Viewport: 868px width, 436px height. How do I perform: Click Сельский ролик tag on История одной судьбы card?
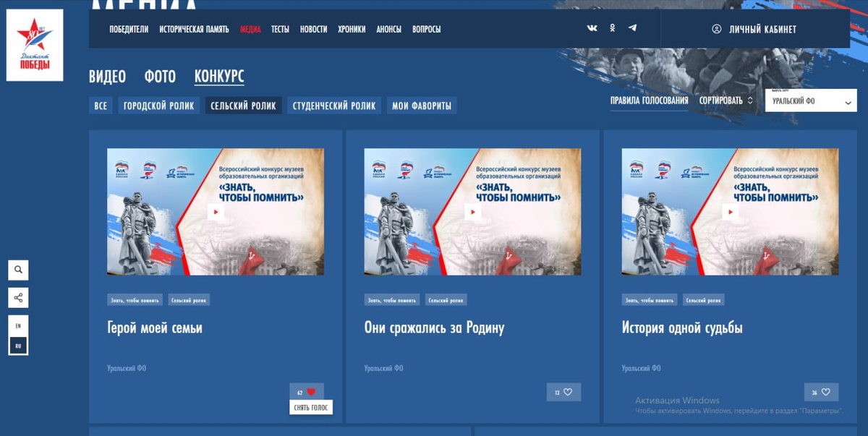coord(704,300)
